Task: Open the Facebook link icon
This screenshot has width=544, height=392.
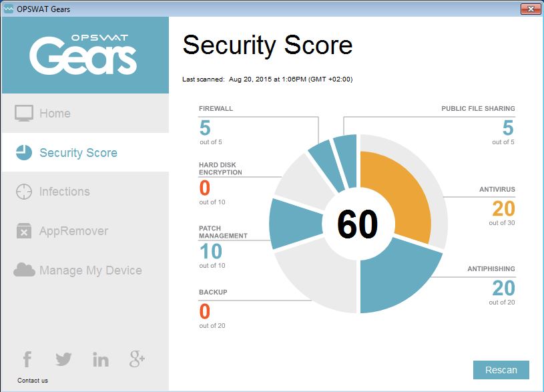Action: pos(27,359)
